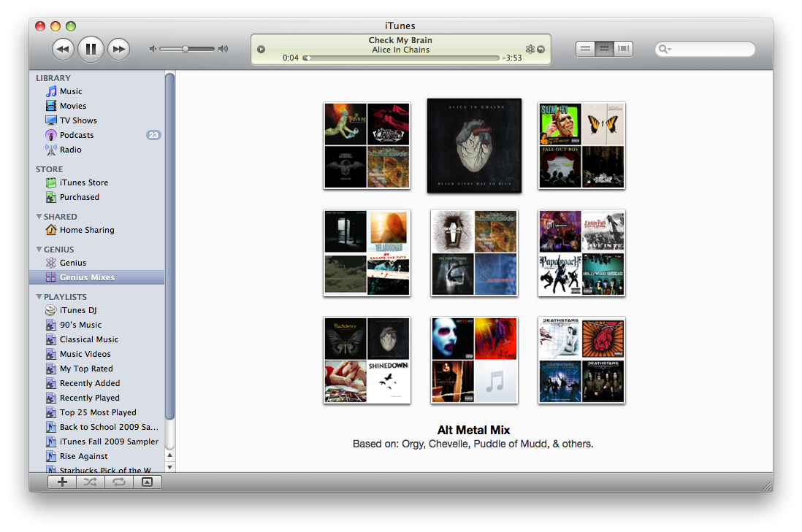This screenshot has width=802, height=532.
Task: Click the sidebar scroll down arrow
Action: coord(169,466)
